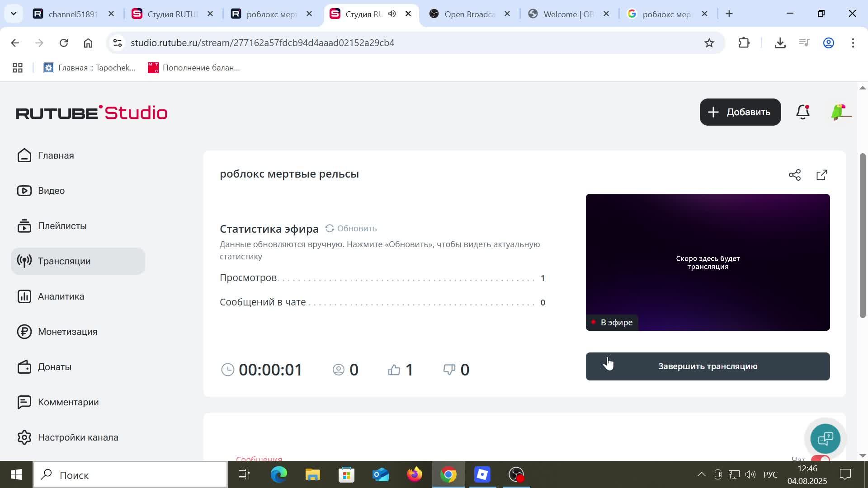Open the tab search dropdown arrow
The width and height of the screenshot is (868, 488).
pos(13,14)
